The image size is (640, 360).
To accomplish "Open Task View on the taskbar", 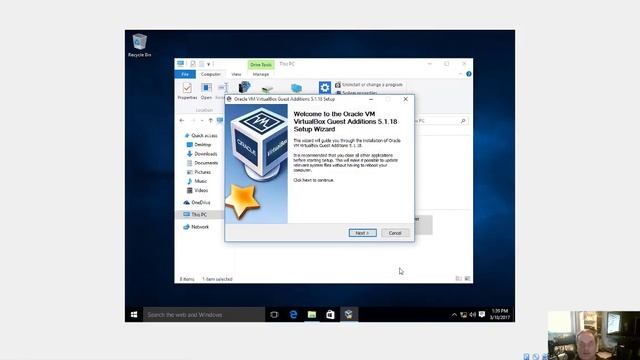I will pos(274,314).
